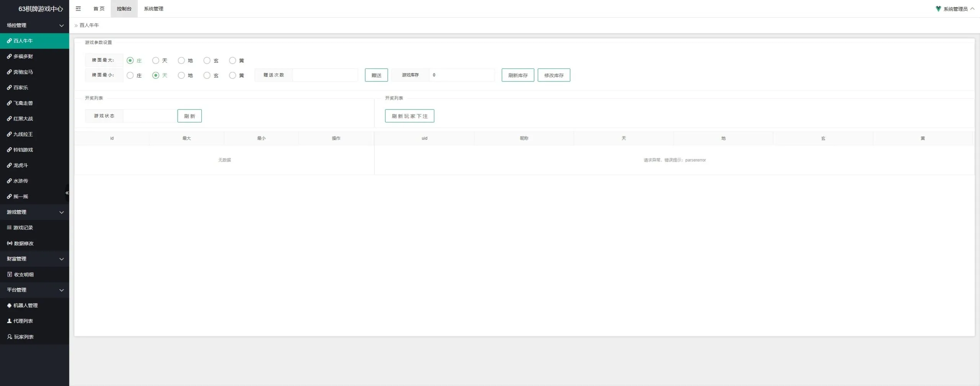
Task: Click the 刷新库存 button
Action: click(x=518, y=75)
